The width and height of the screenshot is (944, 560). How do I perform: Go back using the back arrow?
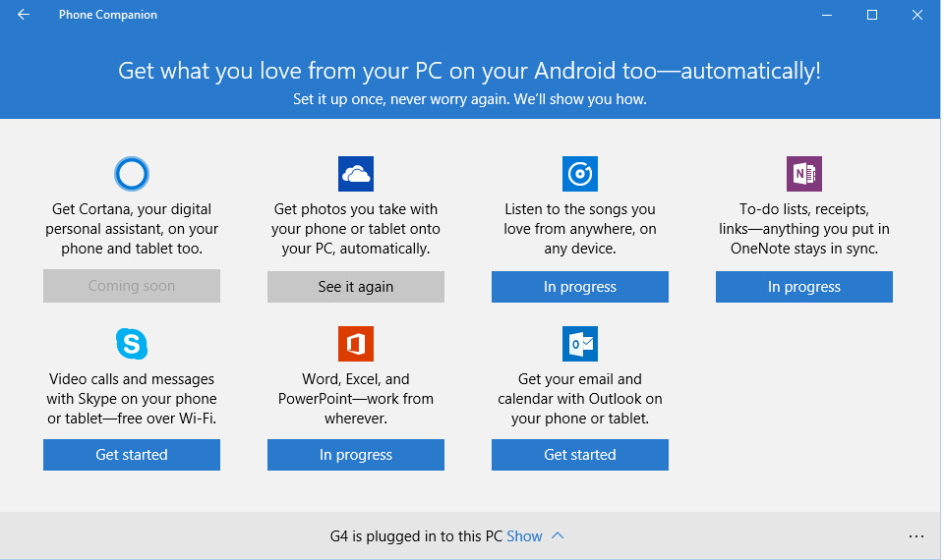tap(24, 15)
